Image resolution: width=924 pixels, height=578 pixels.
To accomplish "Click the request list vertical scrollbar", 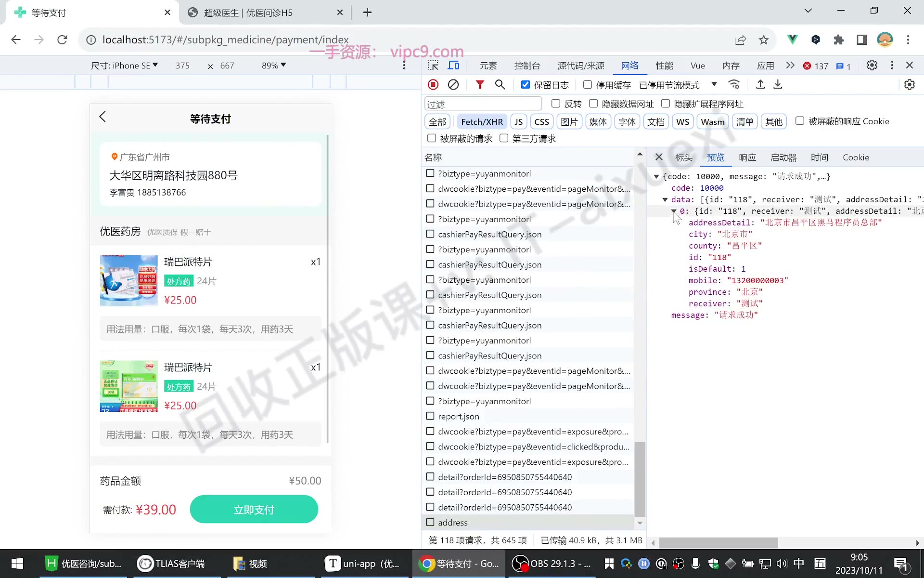I will 640,479.
